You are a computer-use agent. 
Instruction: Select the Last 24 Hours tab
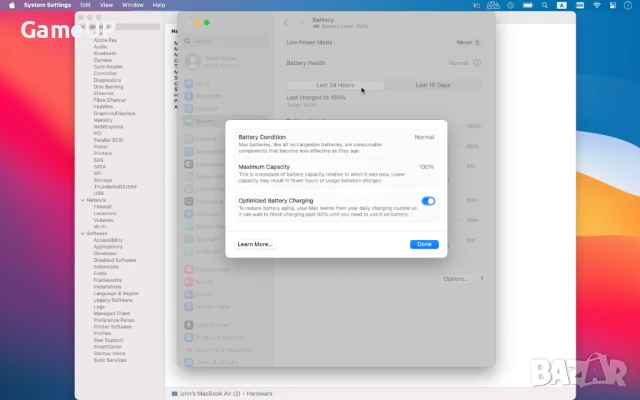click(335, 85)
